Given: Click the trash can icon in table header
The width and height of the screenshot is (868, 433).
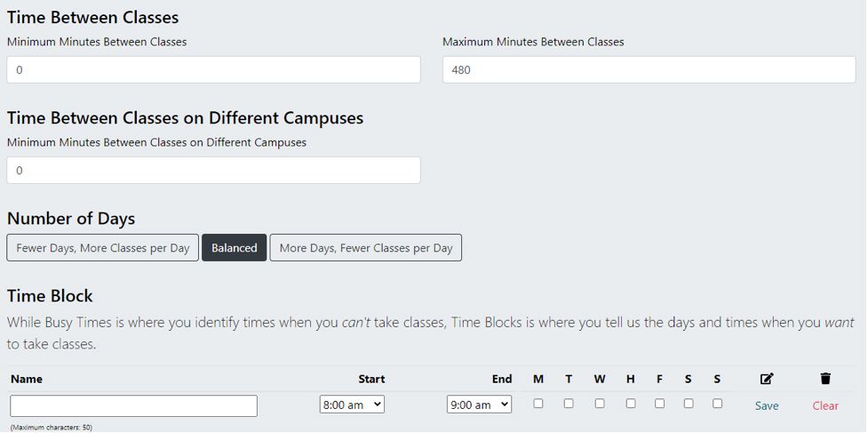Looking at the screenshot, I should click(x=825, y=379).
